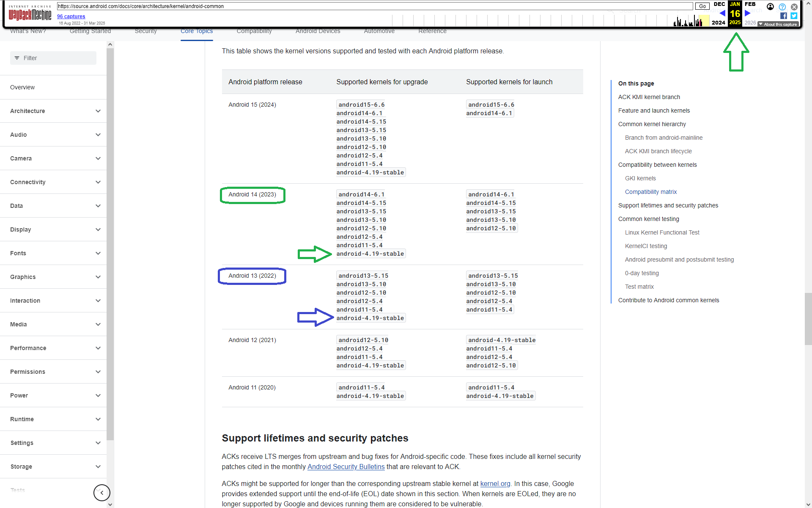The width and height of the screenshot is (812, 508).
Task: Share capture on Twitter
Action: tap(794, 16)
